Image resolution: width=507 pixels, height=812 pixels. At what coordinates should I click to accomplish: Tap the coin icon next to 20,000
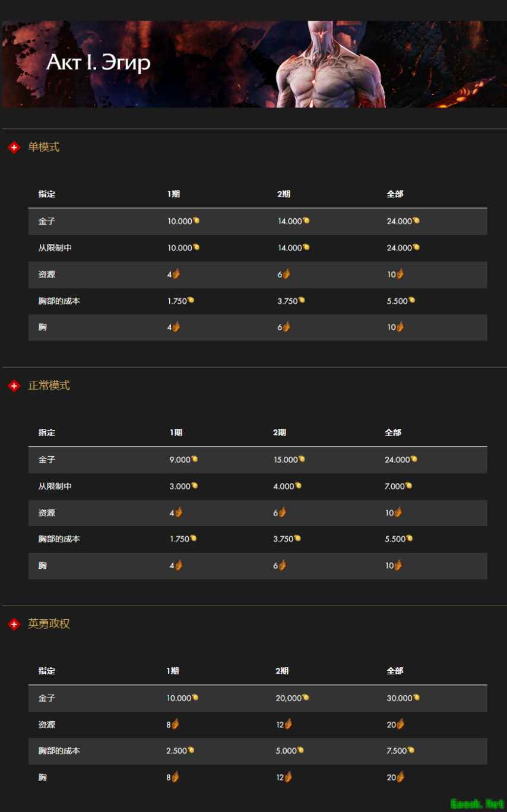click(x=305, y=698)
